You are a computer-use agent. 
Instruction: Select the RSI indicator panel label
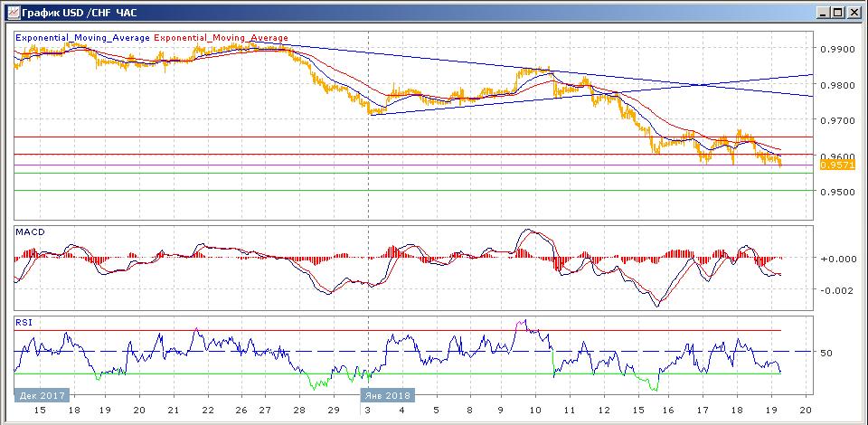24,321
